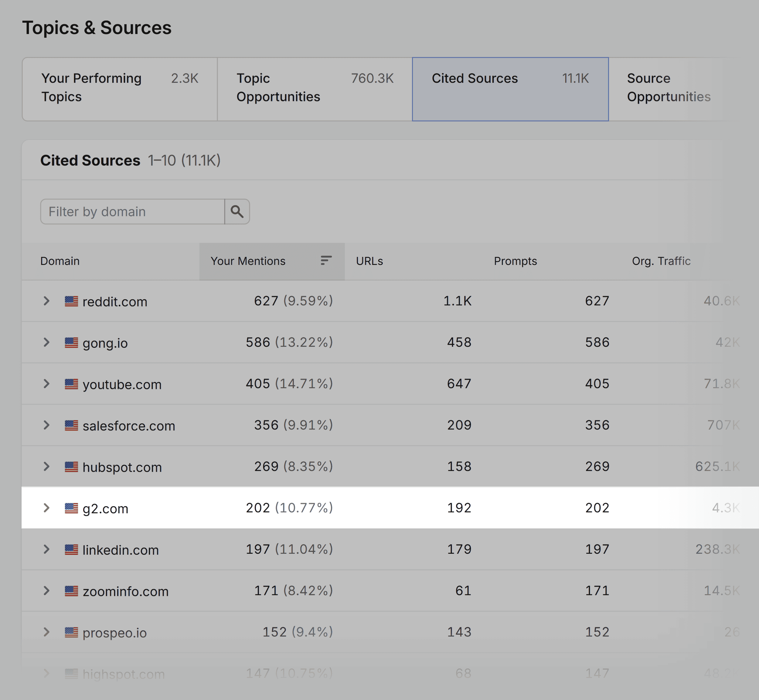The height and width of the screenshot is (700, 759).
Task: Expand the gong.io row
Action: [46, 342]
